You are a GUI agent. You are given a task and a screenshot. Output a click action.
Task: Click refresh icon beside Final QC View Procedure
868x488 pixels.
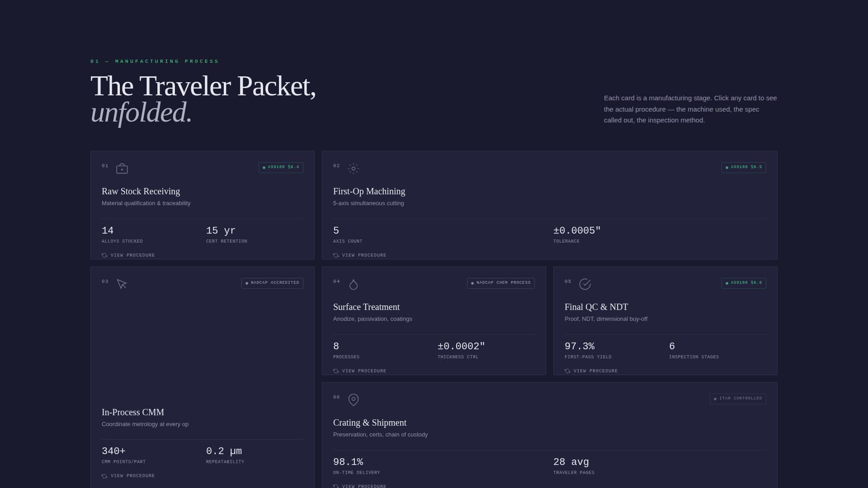567,371
